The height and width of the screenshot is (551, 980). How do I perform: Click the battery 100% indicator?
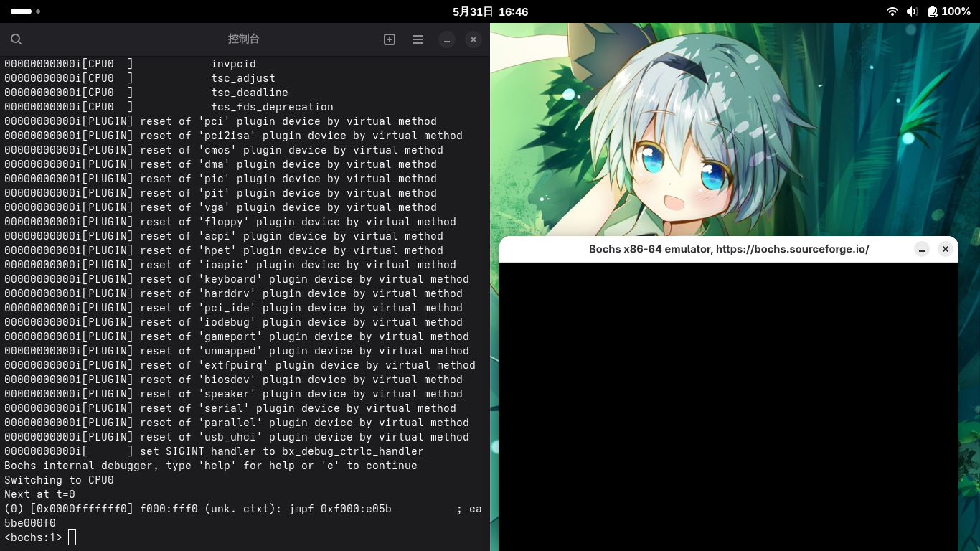(x=948, y=11)
